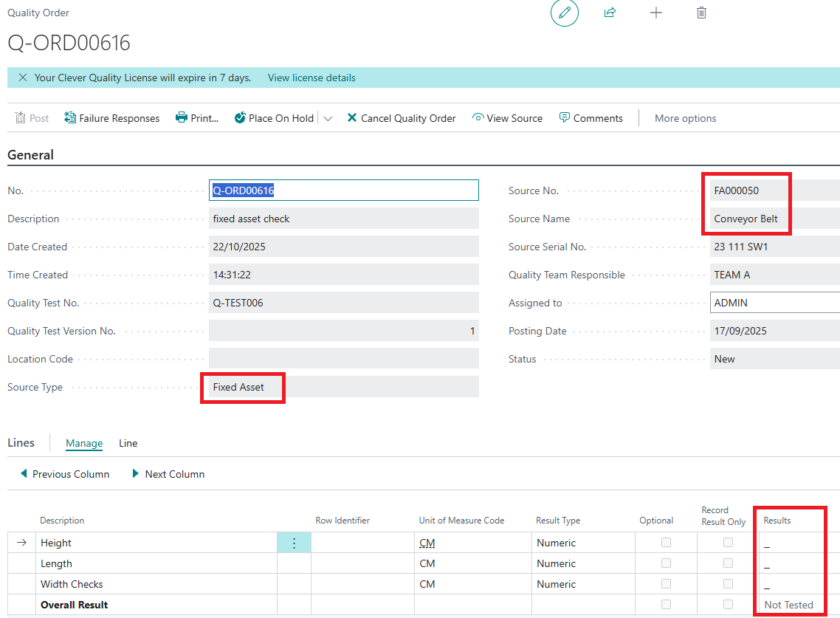840x618 pixels.
Task: Expand More options in action bar
Action: [x=685, y=118]
